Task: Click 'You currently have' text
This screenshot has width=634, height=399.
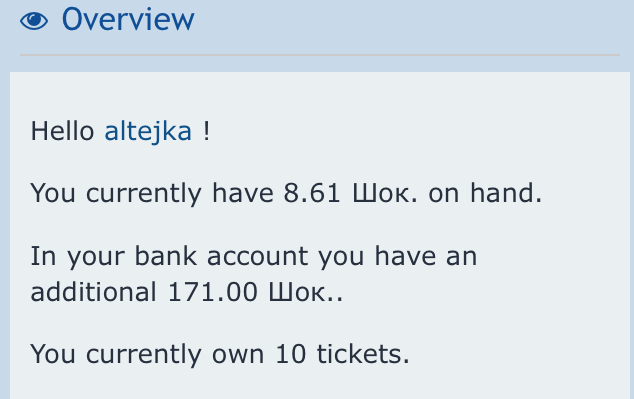Action: (x=152, y=193)
